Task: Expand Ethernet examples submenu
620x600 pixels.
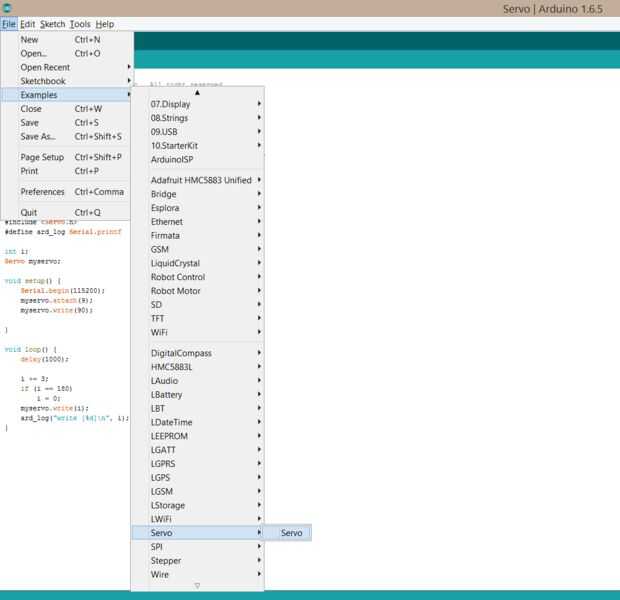Action: click(198, 222)
